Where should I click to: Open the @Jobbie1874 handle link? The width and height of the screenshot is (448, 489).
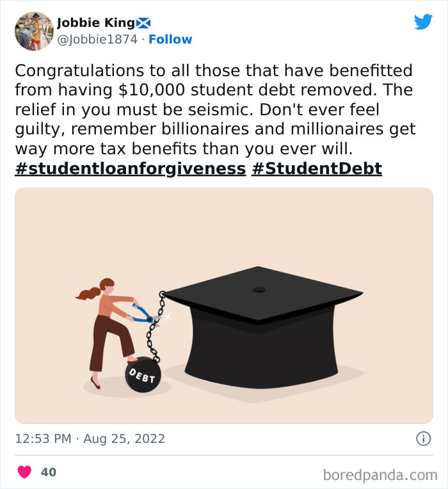[97, 40]
